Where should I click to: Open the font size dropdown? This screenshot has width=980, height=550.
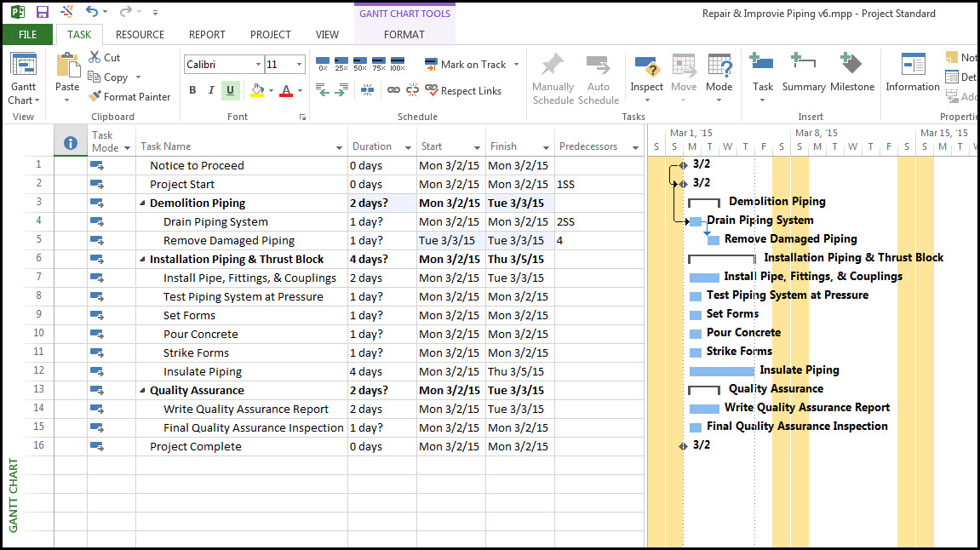pos(301,64)
